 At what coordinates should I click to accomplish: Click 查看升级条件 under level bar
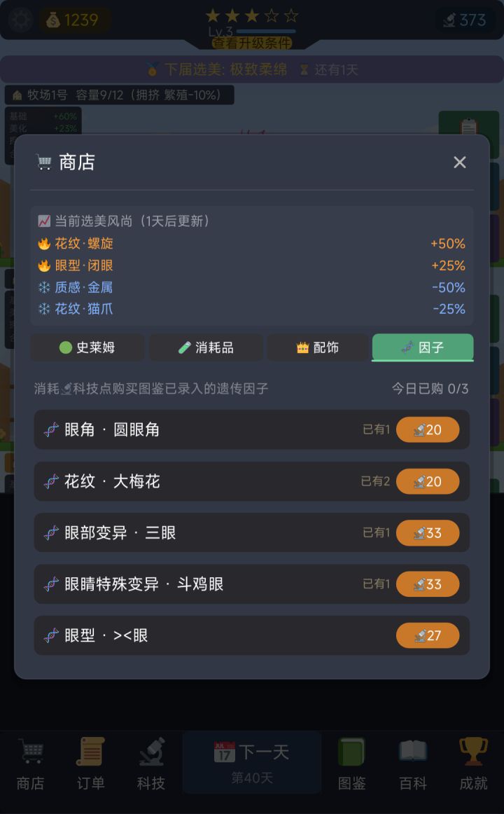[252, 43]
